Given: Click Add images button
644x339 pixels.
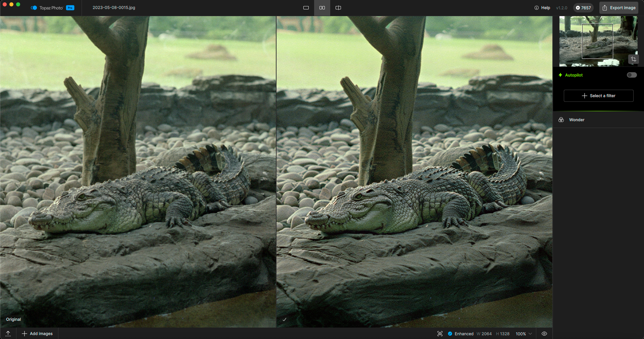Looking at the screenshot, I should click(37, 334).
